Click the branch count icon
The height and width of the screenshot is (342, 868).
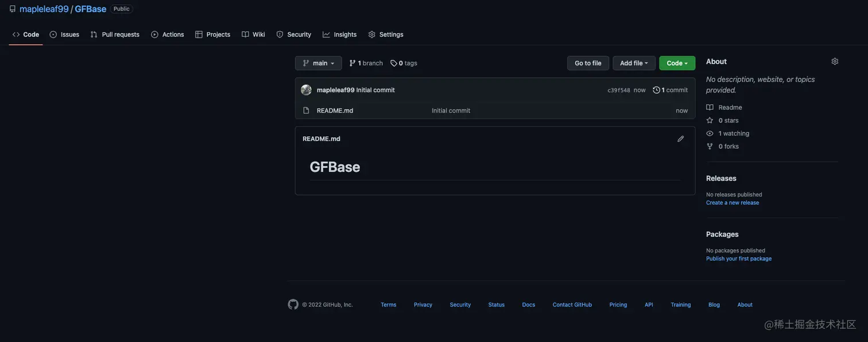click(352, 63)
